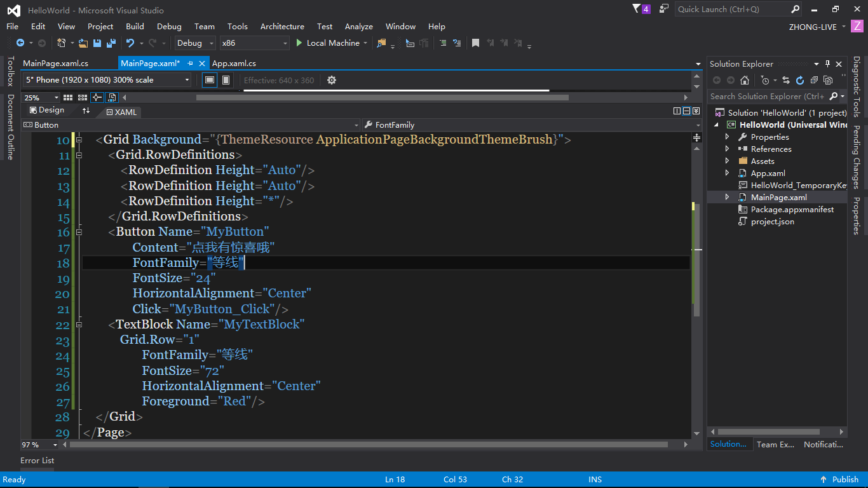Expand the Assets folder node

tap(728, 161)
